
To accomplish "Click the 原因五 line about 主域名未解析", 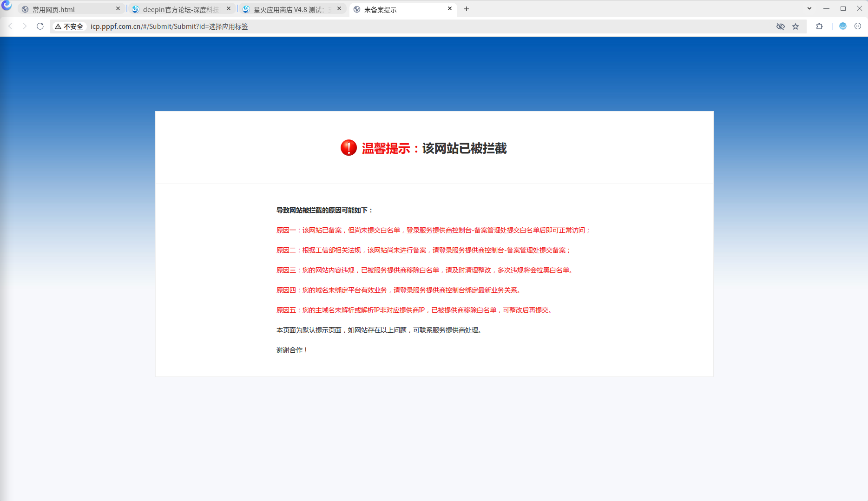I will (x=415, y=310).
